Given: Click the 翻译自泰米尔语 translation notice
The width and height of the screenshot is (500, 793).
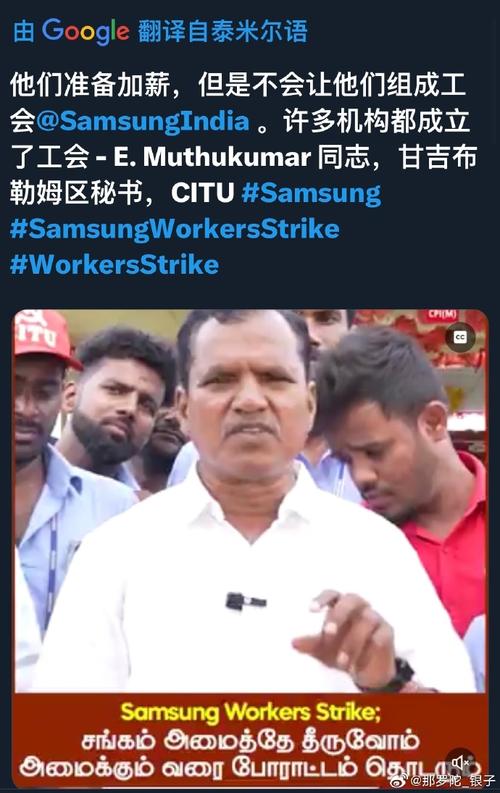Looking at the screenshot, I should click(x=222, y=31).
